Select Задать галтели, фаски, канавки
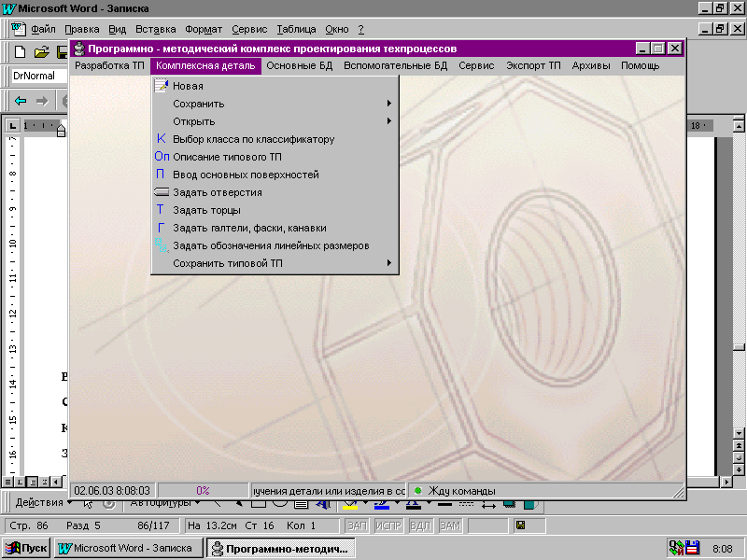747x560 pixels. tap(249, 228)
